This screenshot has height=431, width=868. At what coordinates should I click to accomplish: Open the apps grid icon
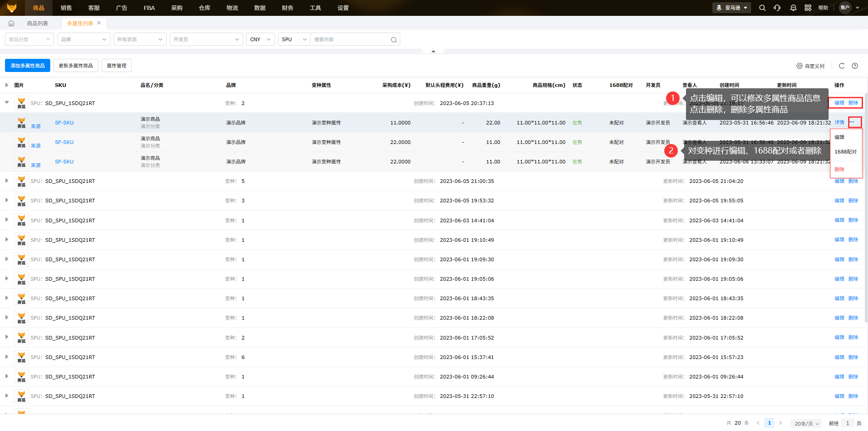coord(808,8)
